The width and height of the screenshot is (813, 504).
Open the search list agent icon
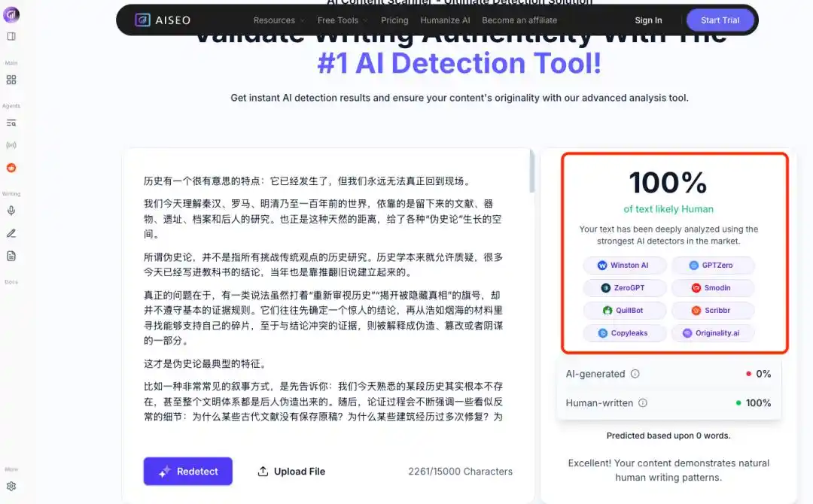tap(11, 123)
